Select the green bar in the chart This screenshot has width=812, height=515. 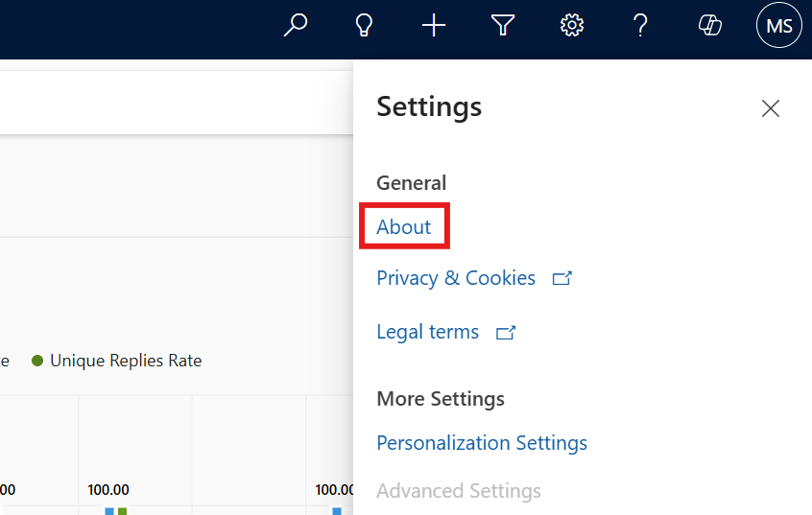pyautogui.click(x=122, y=511)
